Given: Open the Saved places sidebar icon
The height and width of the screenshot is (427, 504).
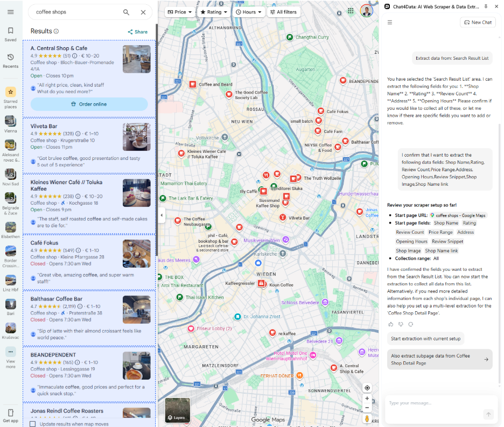Looking at the screenshot, I should pyautogui.click(x=11, y=34).
